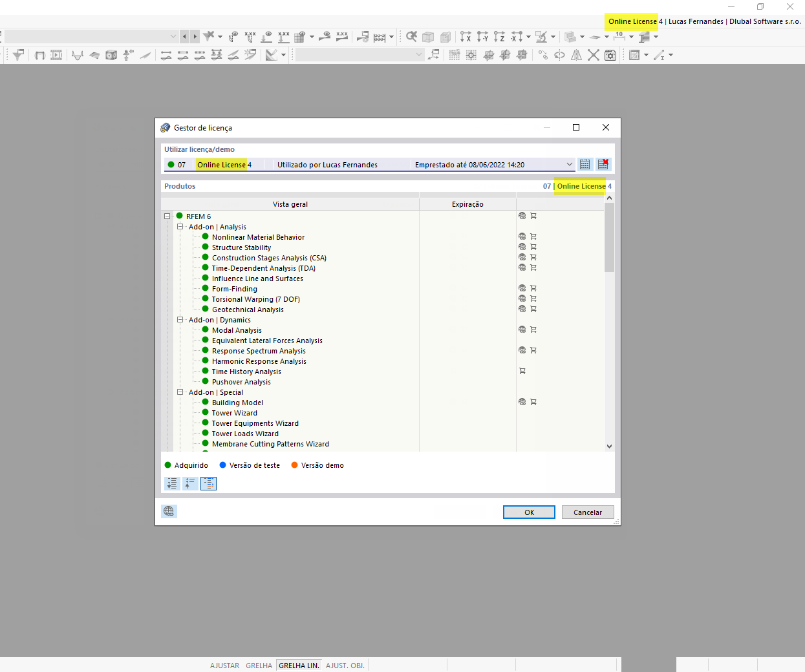Open the settings gear icon in the toolbar

tap(610, 55)
